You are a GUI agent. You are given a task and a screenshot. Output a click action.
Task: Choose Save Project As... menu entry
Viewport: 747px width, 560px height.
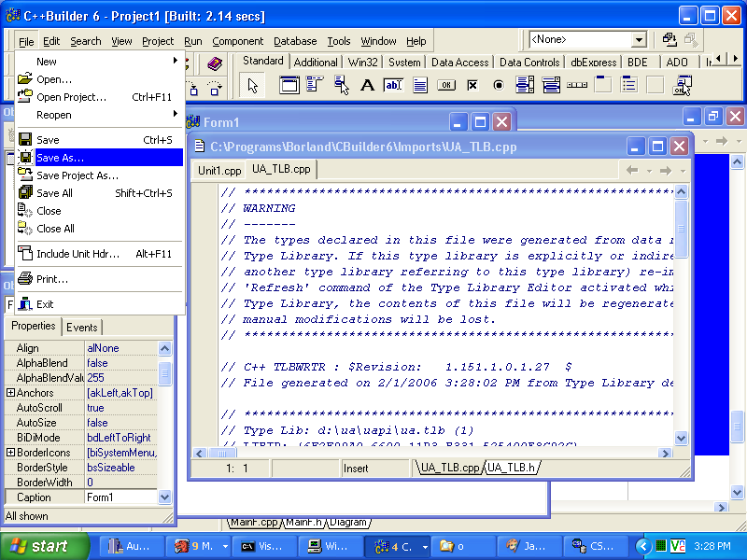pos(100,175)
